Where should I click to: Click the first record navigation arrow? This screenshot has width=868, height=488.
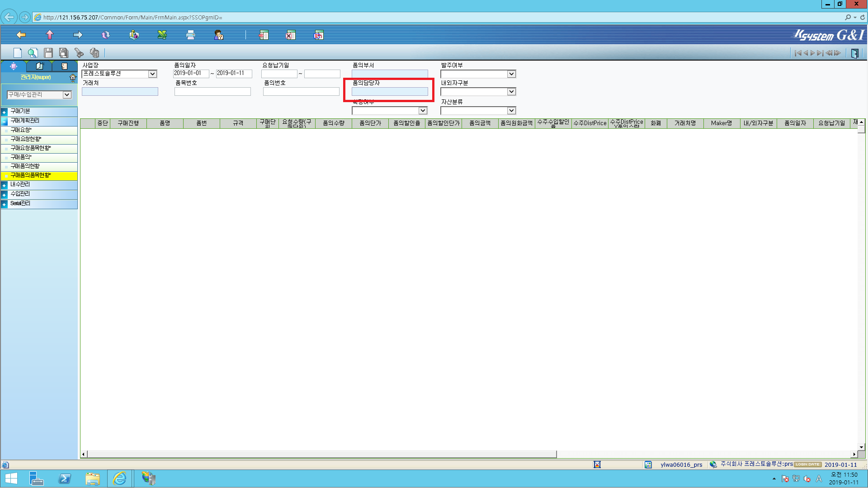pyautogui.click(x=798, y=53)
